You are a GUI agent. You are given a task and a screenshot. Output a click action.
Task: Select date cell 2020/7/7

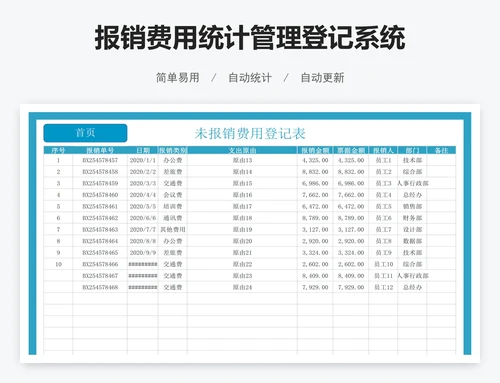coord(143,230)
